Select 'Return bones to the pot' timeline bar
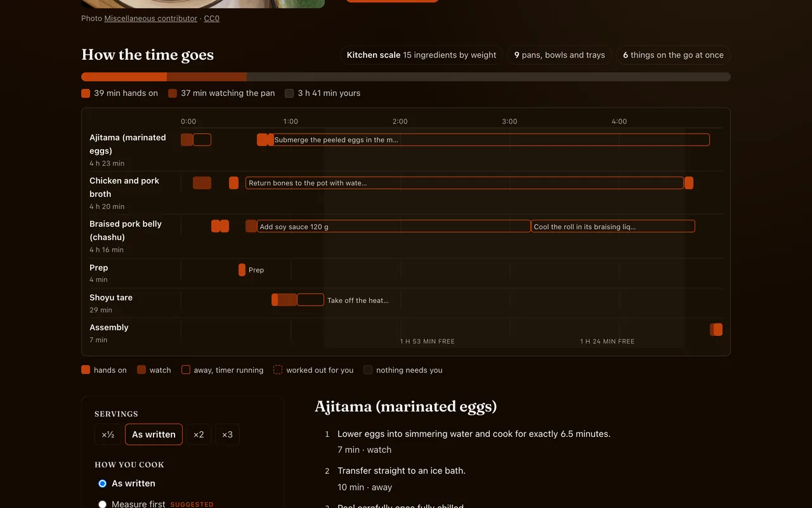The image size is (812, 508). tap(464, 183)
